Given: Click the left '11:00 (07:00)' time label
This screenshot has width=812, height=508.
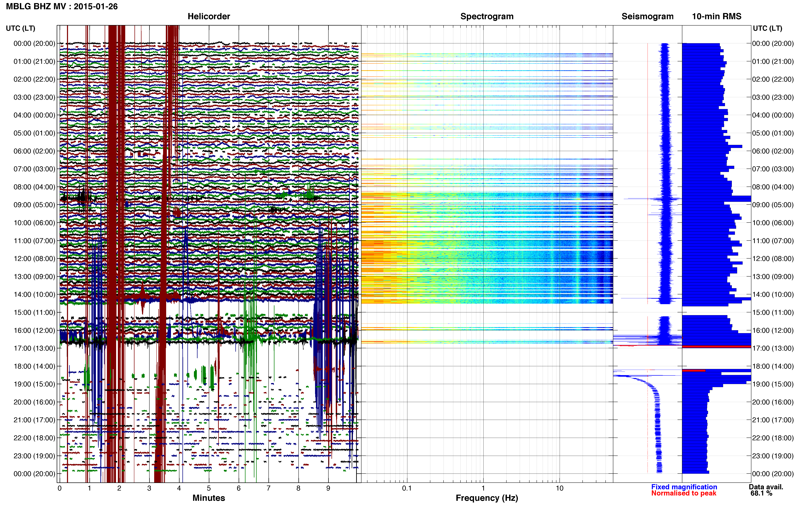Looking at the screenshot, I should pyautogui.click(x=34, y=241).
